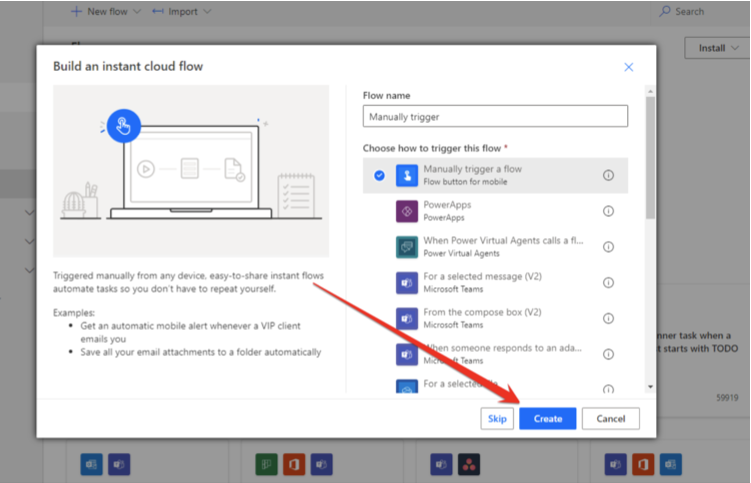Open info for Manually trigger a flow

point(608,175)
